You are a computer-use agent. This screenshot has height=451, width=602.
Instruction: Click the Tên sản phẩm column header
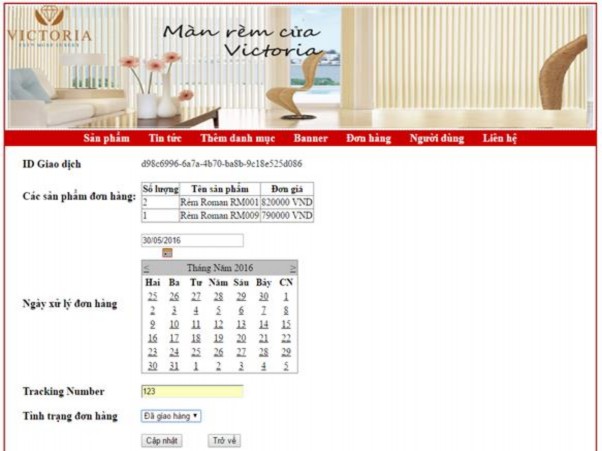pos(220,189)
